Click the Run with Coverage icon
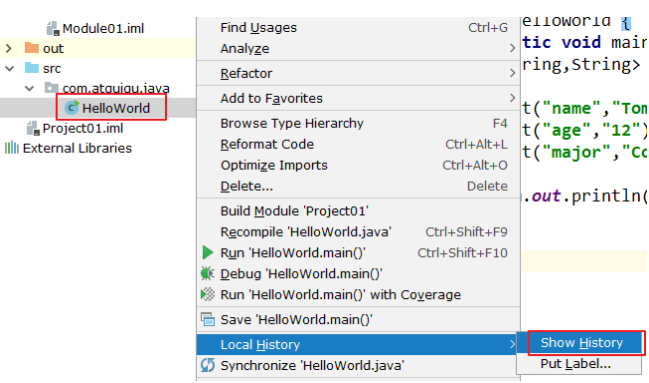Viewport: 649px width, 383px height. (x=207, y=294)
